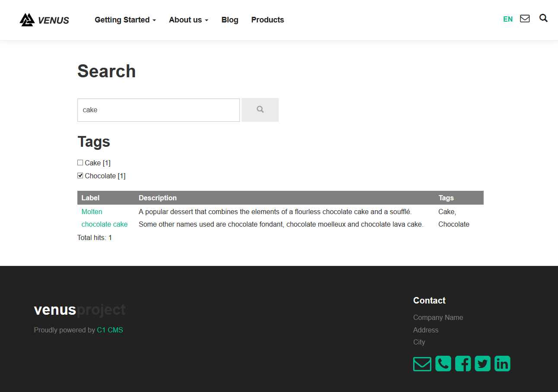Toggle the Cake [1] checkbox
Screen dimensions: 558x392
[80, 162]
